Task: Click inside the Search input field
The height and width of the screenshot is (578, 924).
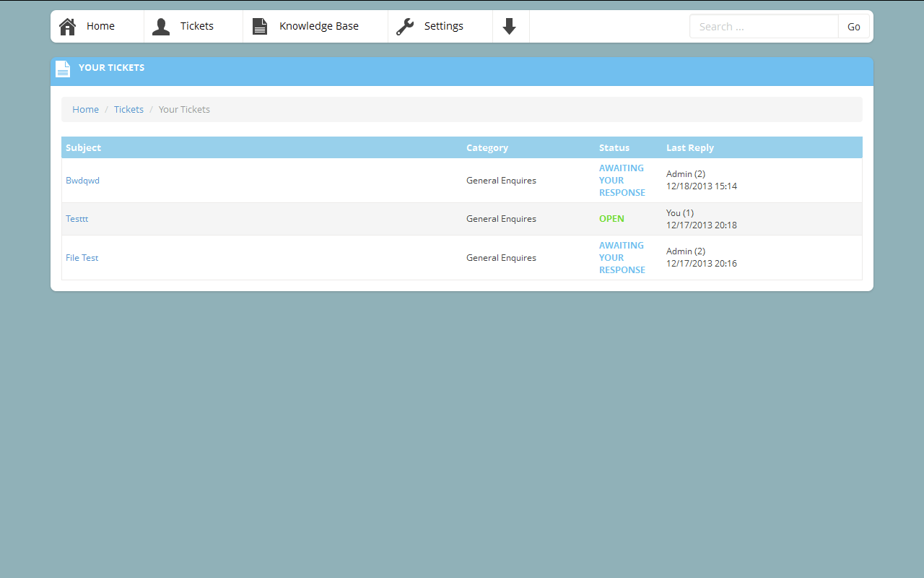Action: (x=764, y=26)
